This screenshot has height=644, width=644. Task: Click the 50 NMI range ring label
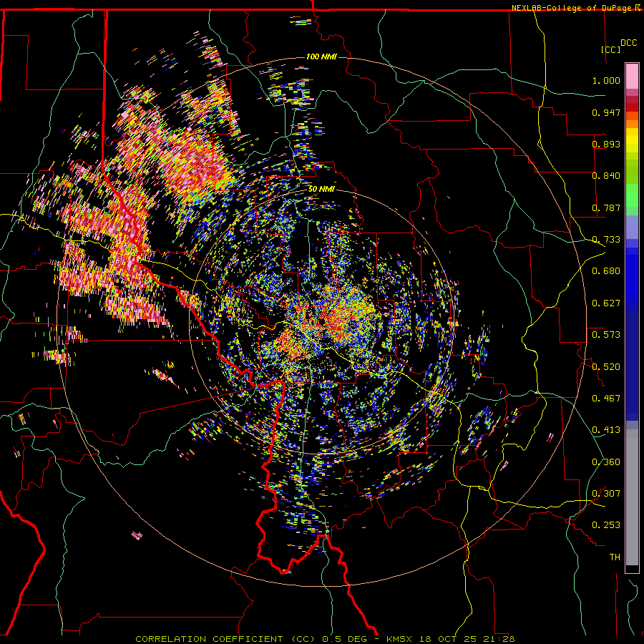321,190
